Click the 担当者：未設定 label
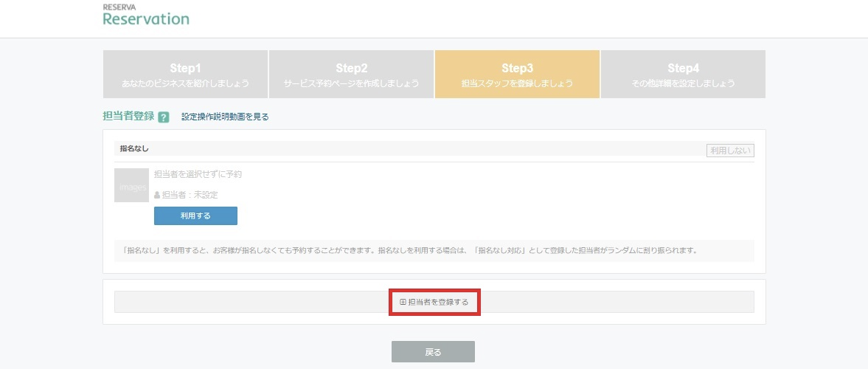Viewport: 868px width, 369px height. [186, 195]
